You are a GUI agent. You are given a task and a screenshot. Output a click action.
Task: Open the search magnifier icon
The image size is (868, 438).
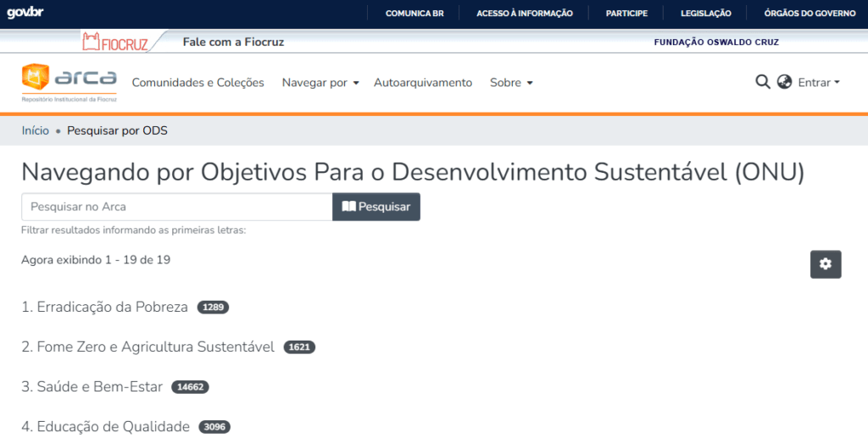763,82
